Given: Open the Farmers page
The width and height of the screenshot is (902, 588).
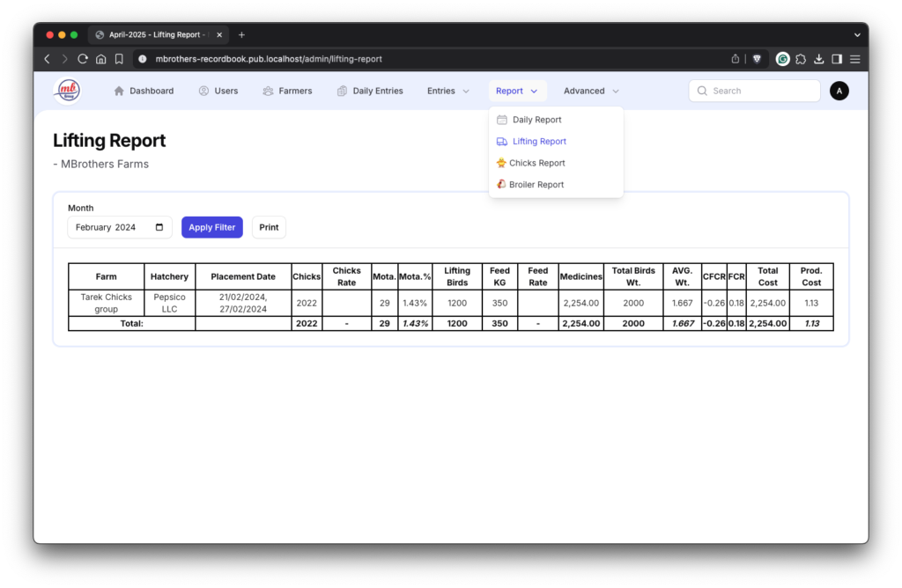Looking at the screenshot, I should coord(287,91).
